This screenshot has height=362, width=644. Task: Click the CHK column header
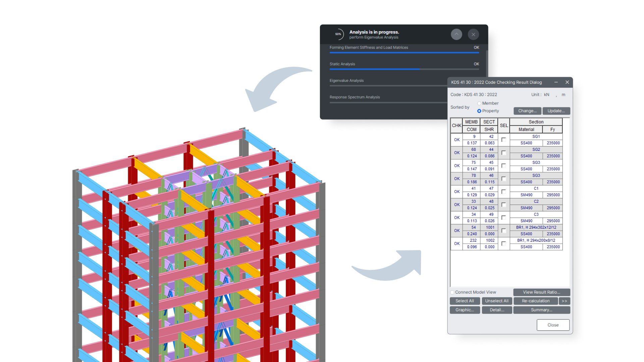[457, 126]
